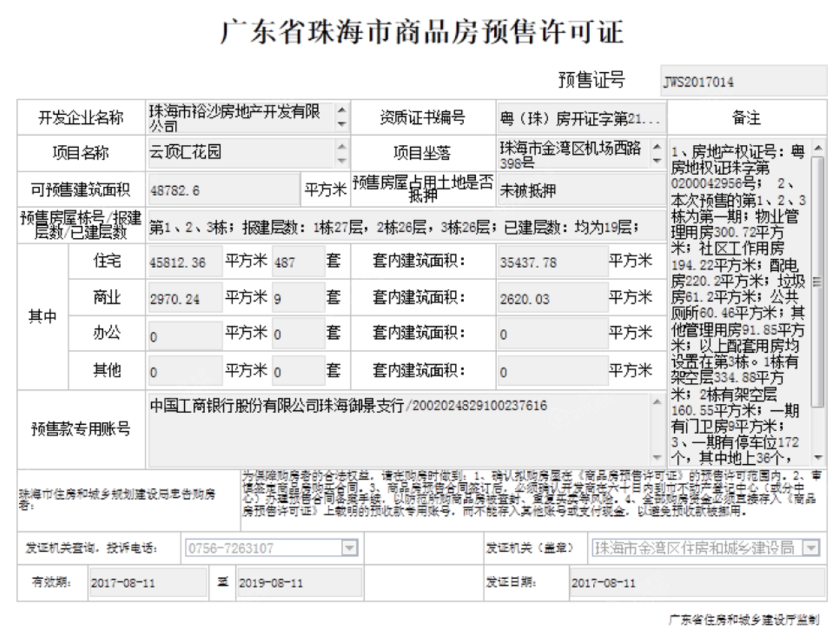This screenshot has width=840, height=630.
Task: Click the 商业 row label
Action: coord(106,297)
